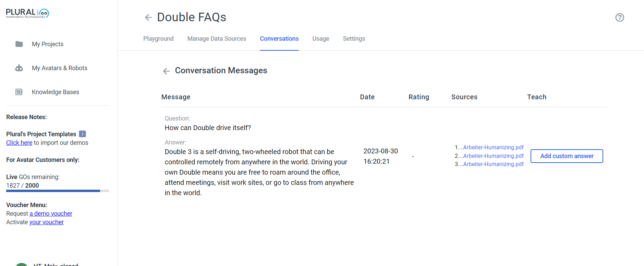The height and width of the screenshot is (266, 644).
Task: Click the Rating column header
Action: click(x=419, y=97)
